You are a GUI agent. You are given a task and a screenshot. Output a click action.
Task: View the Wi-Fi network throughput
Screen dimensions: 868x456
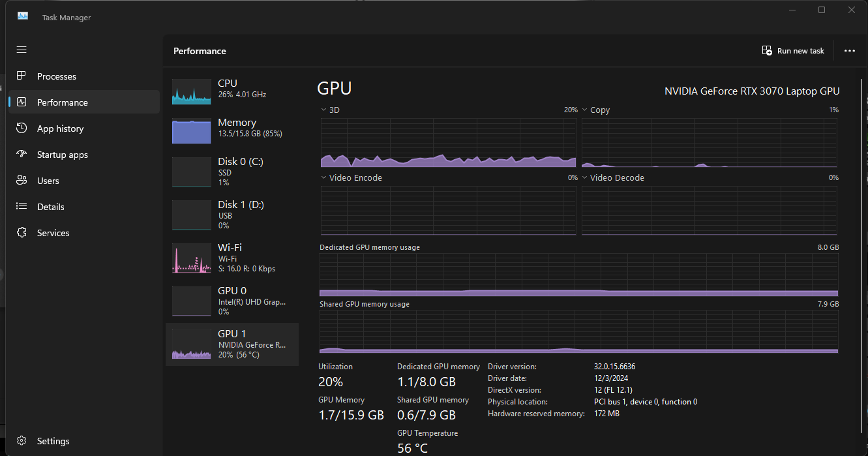[232, 258]
